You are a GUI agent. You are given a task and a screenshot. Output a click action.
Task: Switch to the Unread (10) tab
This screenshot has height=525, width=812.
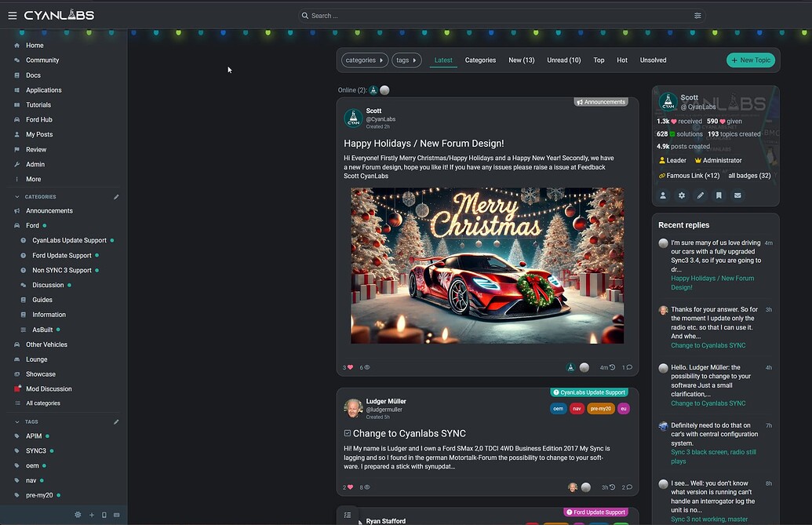[x=563, y=60]
